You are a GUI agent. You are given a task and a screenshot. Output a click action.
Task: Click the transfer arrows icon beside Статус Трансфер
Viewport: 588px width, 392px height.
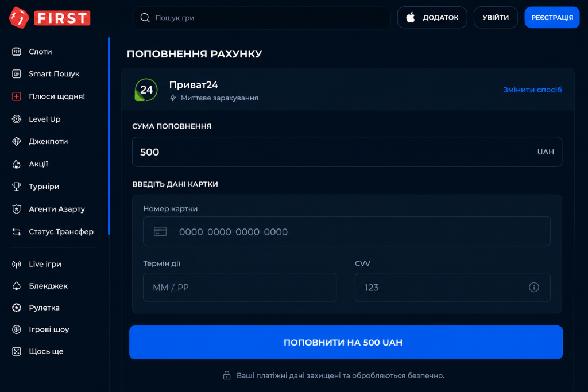[x=17, y=232]
